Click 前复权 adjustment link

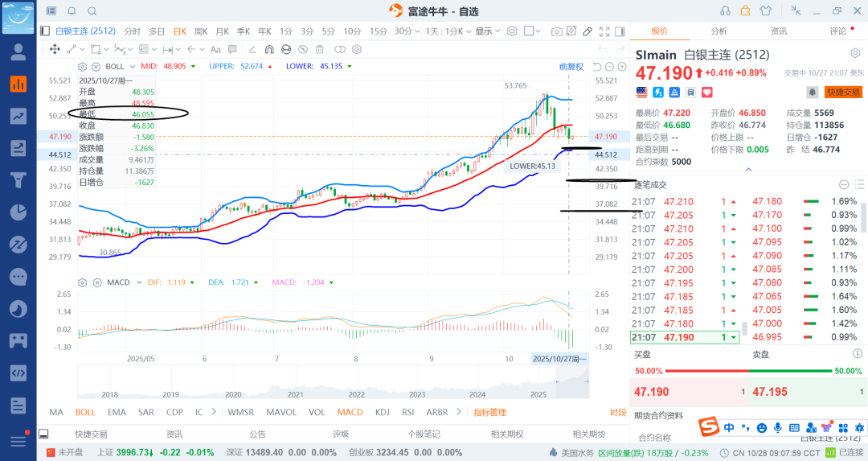coord(571,67)
